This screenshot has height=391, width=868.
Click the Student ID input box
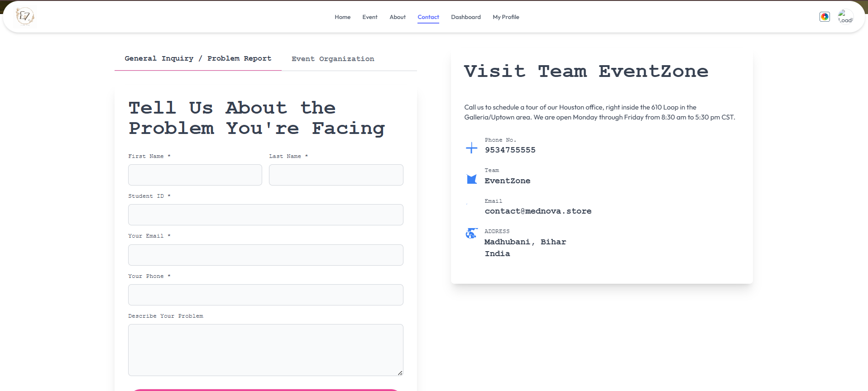tap(265, 215)
